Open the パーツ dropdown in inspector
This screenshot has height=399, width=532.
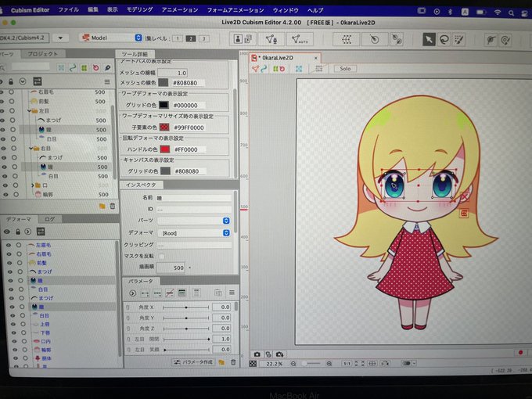[194, 221]
